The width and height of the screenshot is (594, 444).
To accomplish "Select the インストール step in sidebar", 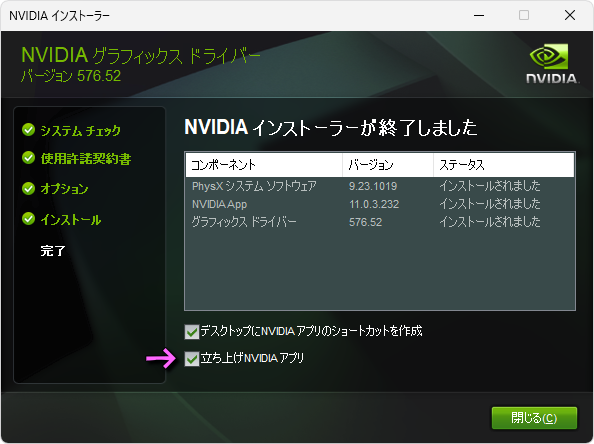I will click(x=71, y=219).
